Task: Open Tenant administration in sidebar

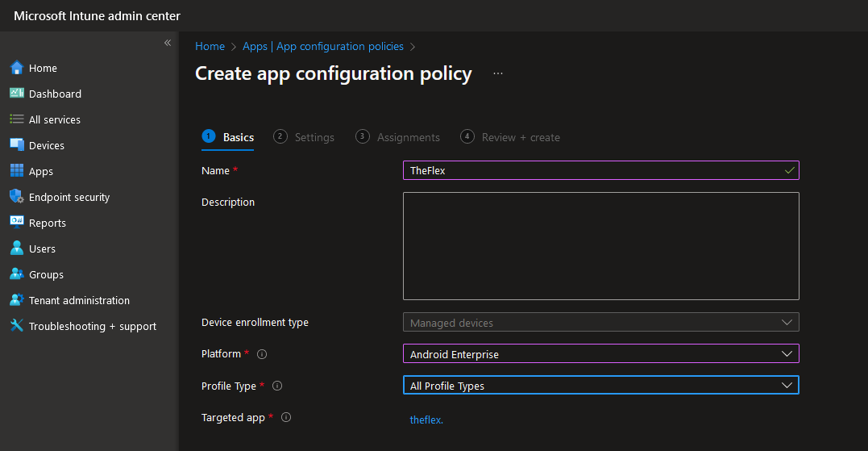Action: point(79,300)
